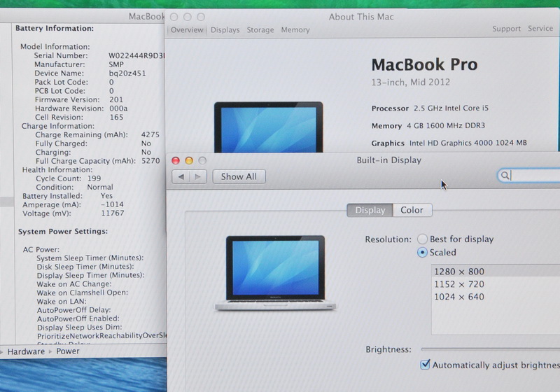The image size is (560, 392).
Task: Click Hardware in the path bar
Action: (x=26, y=351)
